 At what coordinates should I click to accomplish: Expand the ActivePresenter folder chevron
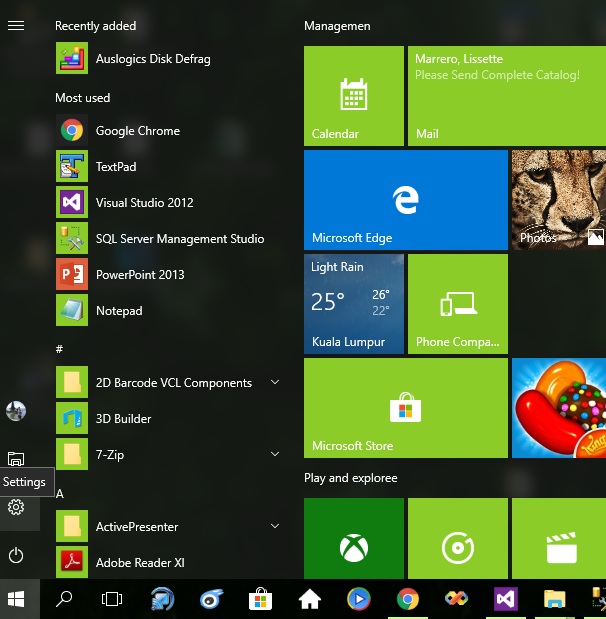[x=275, y=526]
